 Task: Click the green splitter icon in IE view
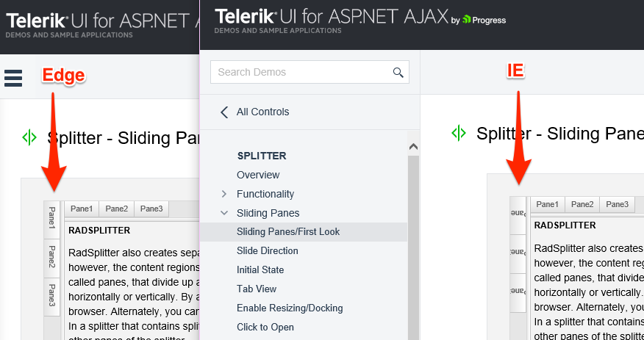tap(459, 133)
